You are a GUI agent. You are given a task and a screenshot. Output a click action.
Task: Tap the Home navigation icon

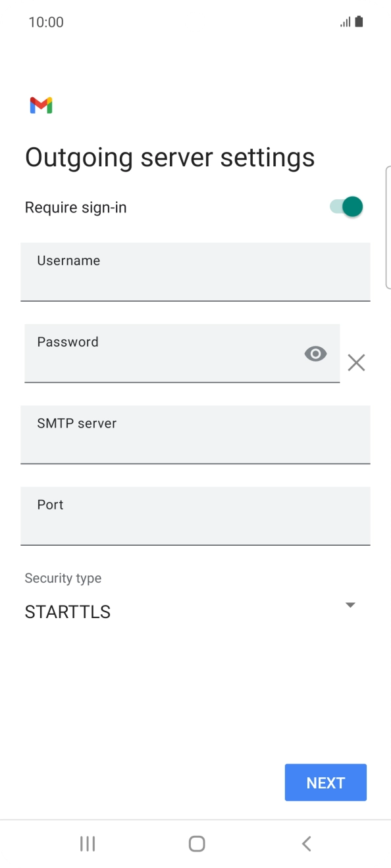pyautogui.click(x=195, y=844)
